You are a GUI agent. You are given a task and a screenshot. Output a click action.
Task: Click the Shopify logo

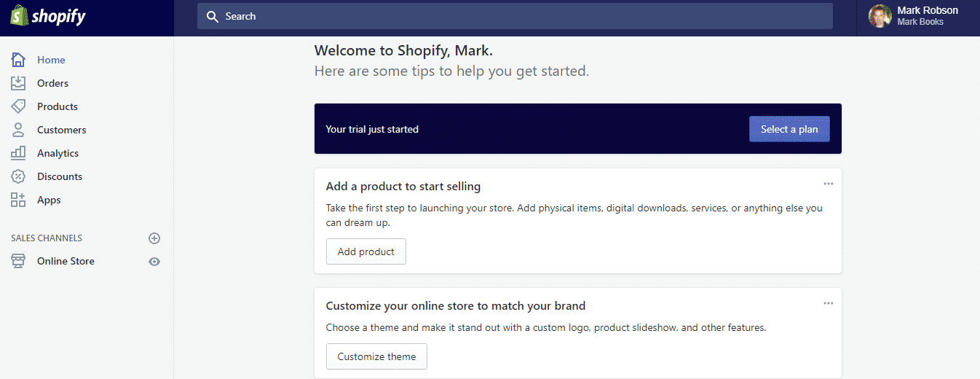tap(48, 17)
